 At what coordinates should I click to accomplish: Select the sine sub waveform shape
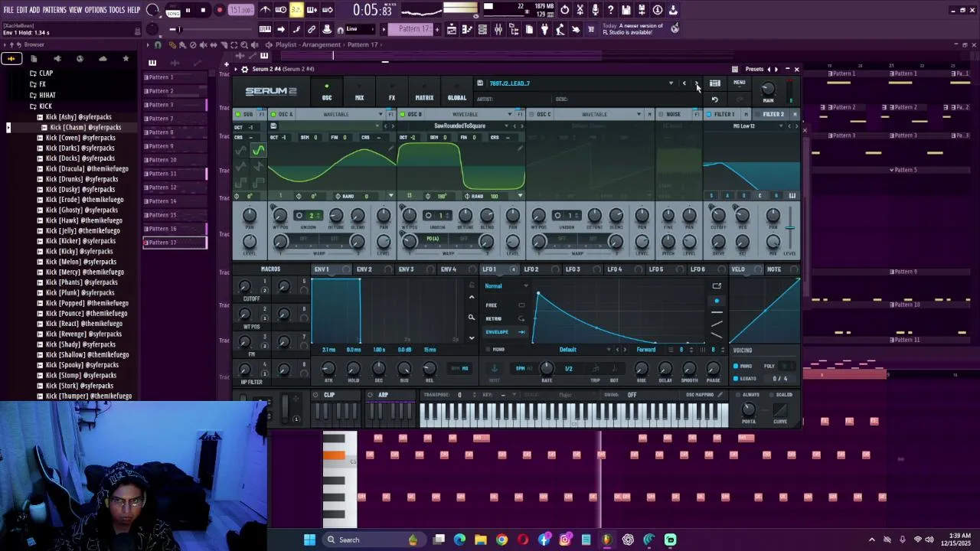point(258,150)
